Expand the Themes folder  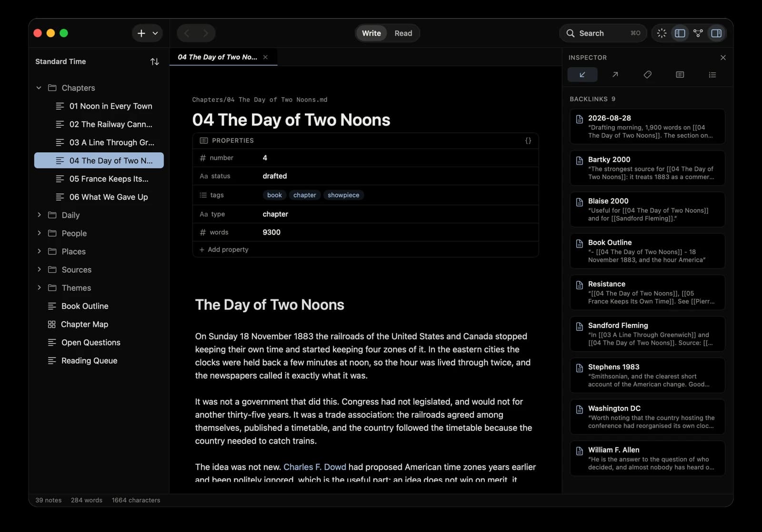pyautogui.click(x=39, y=288)
